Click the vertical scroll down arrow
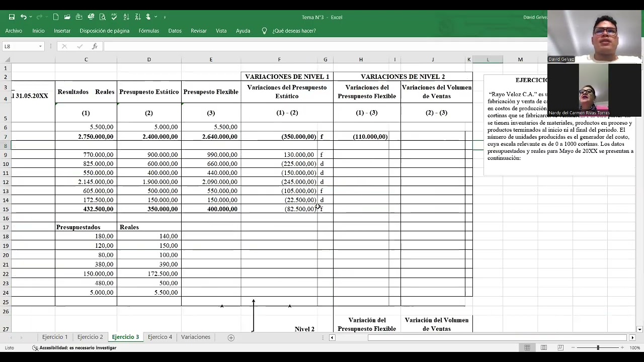 pos(639,329)
